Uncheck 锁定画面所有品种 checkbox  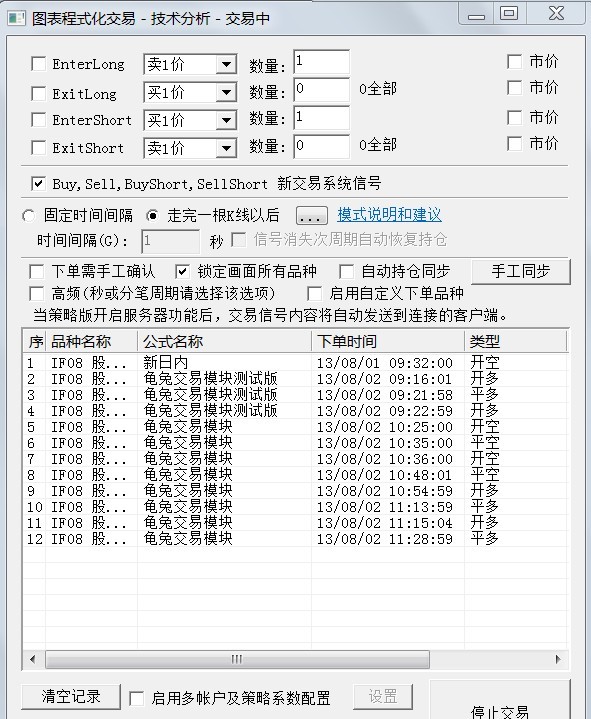tap(182, 271)
